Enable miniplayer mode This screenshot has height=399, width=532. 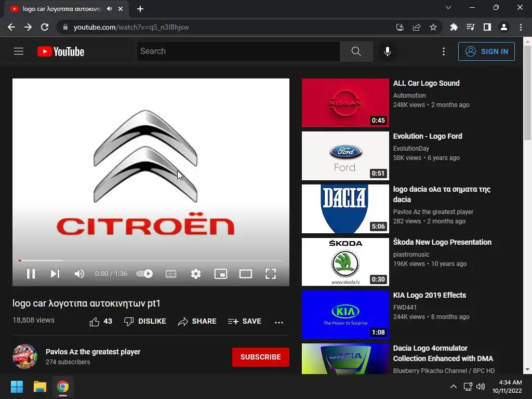(x=221, y=273)
